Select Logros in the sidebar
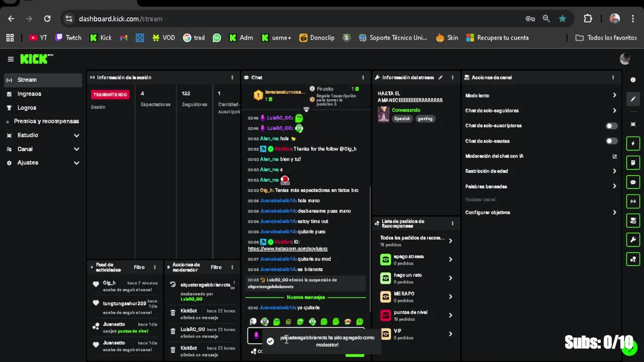 click(43, 108)
